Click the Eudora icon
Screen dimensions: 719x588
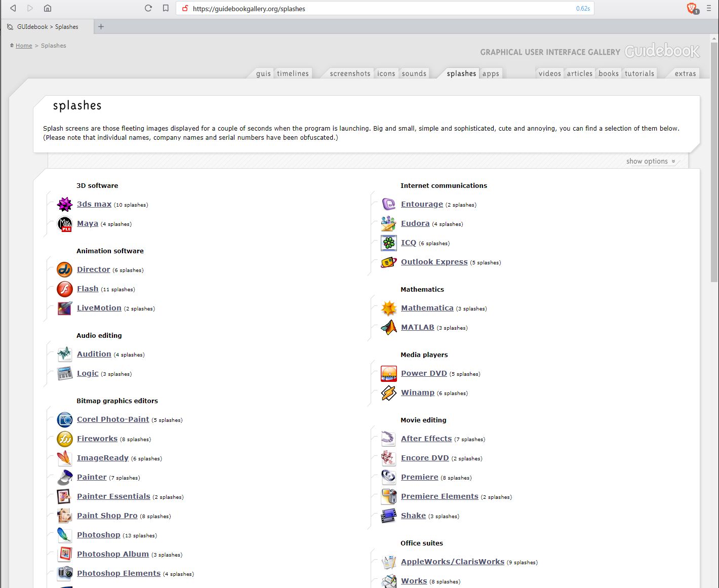click(389, 224)
